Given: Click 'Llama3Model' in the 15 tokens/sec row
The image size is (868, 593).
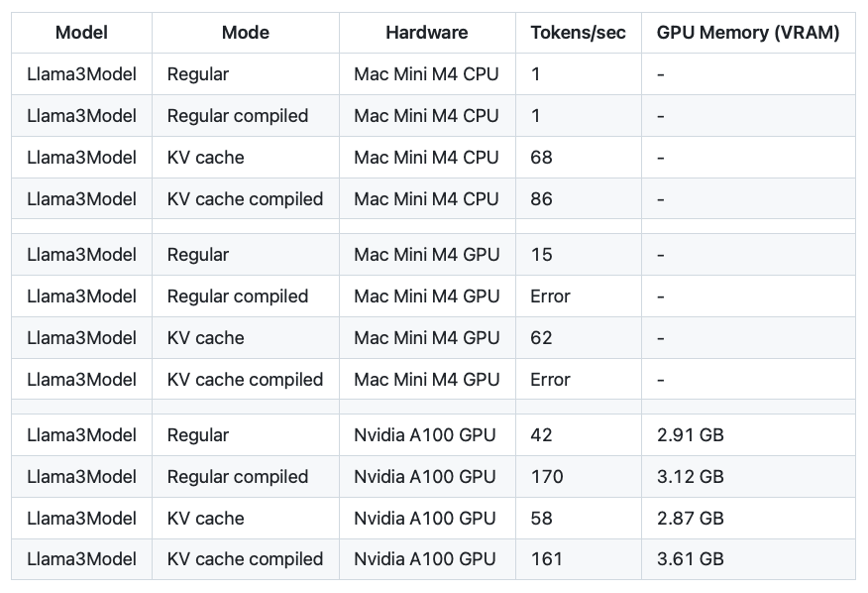Looking at the screenshot, I should [x=81, y=255].
